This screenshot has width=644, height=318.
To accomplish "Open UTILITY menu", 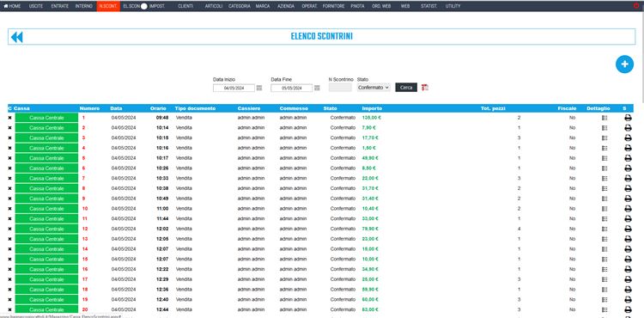I will point(453,6).
